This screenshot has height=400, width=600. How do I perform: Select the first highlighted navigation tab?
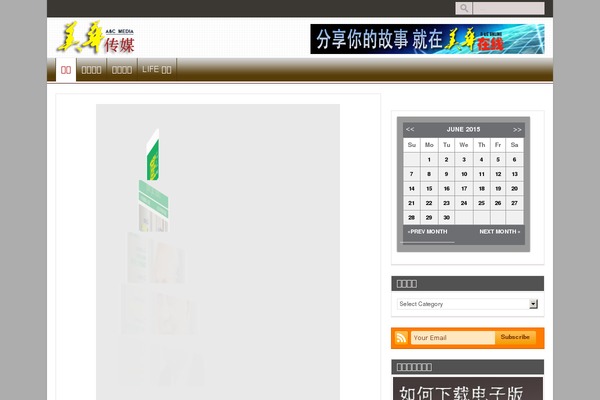(66, 70)
